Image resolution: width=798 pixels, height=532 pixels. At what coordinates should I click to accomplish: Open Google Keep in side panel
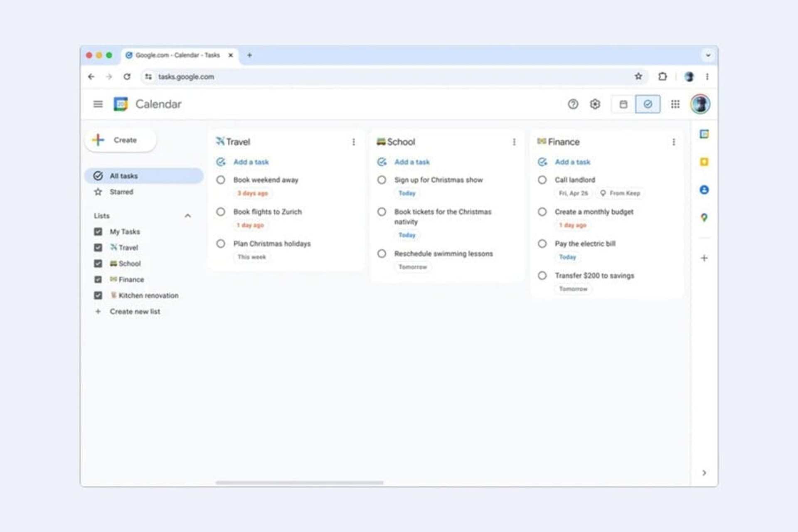coord(704,162)
